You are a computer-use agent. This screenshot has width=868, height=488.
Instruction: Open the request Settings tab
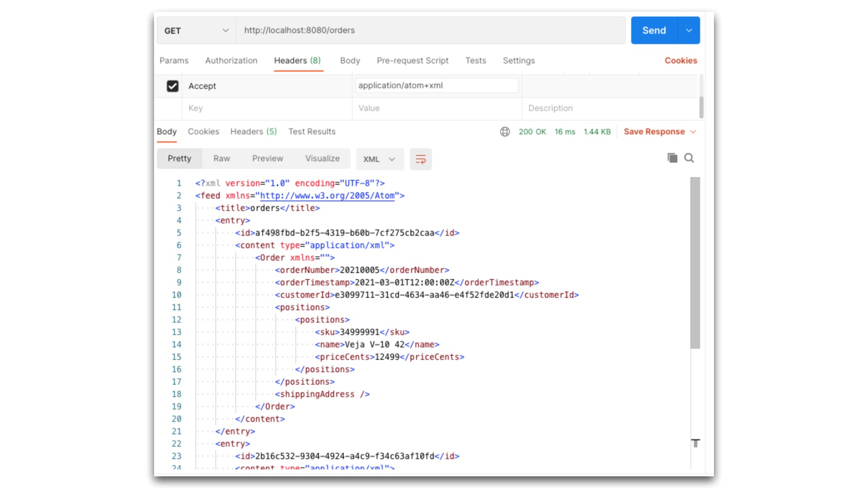(x=519, y=61)
